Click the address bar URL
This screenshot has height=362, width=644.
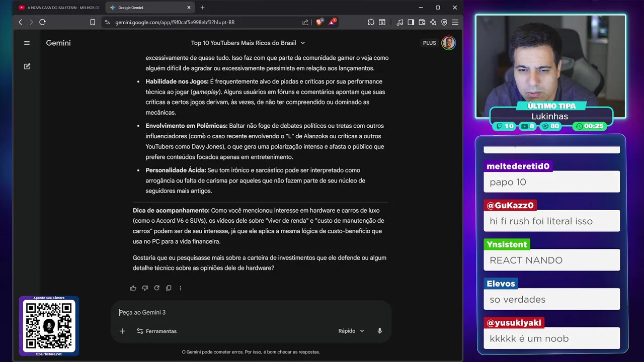point(175,22)
